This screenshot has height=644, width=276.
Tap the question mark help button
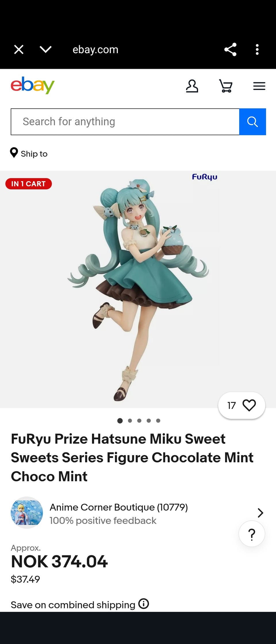252,534
